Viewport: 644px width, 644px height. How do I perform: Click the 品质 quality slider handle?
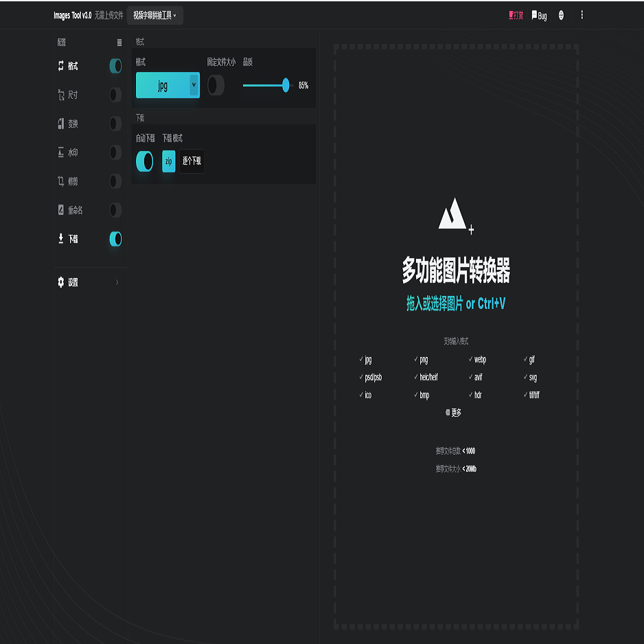point(286,85)
